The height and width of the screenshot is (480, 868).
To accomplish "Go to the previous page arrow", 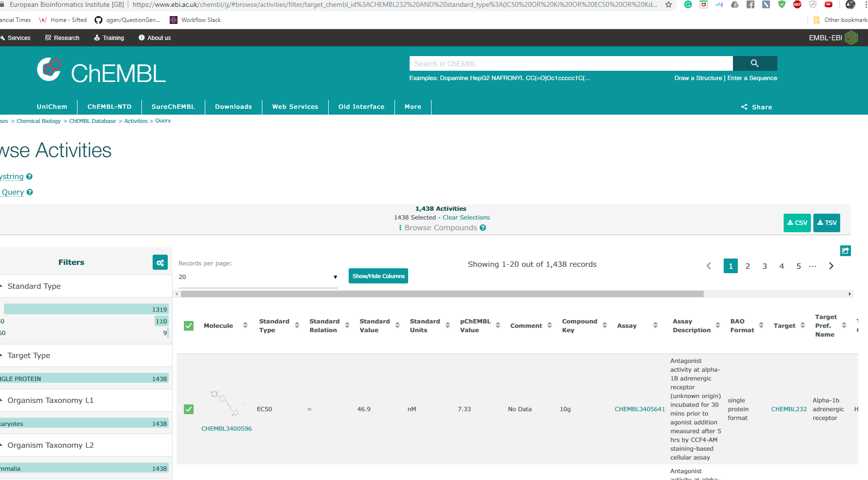I will tap(709, 266).
